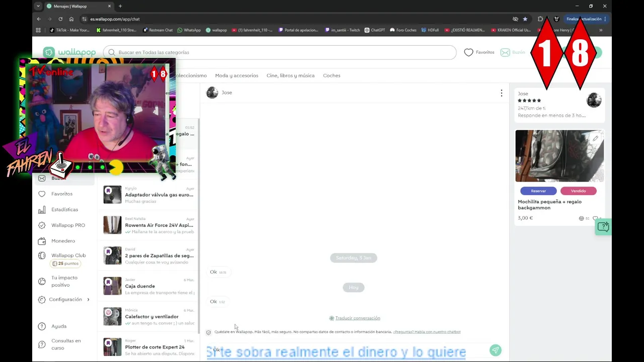Click the Caja duende conversation thumbnail
This screenshot has width=644, height=362.
point(112,286)
